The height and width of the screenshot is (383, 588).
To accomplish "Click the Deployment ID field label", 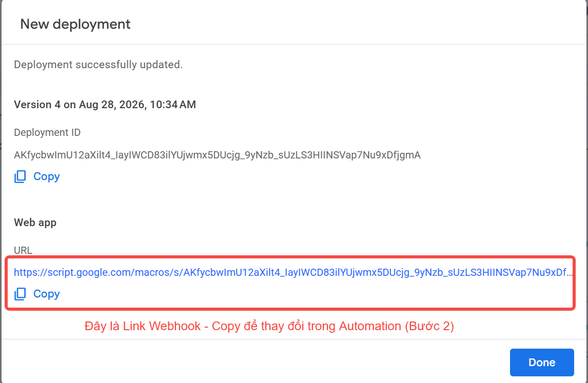I will (47, 133).
